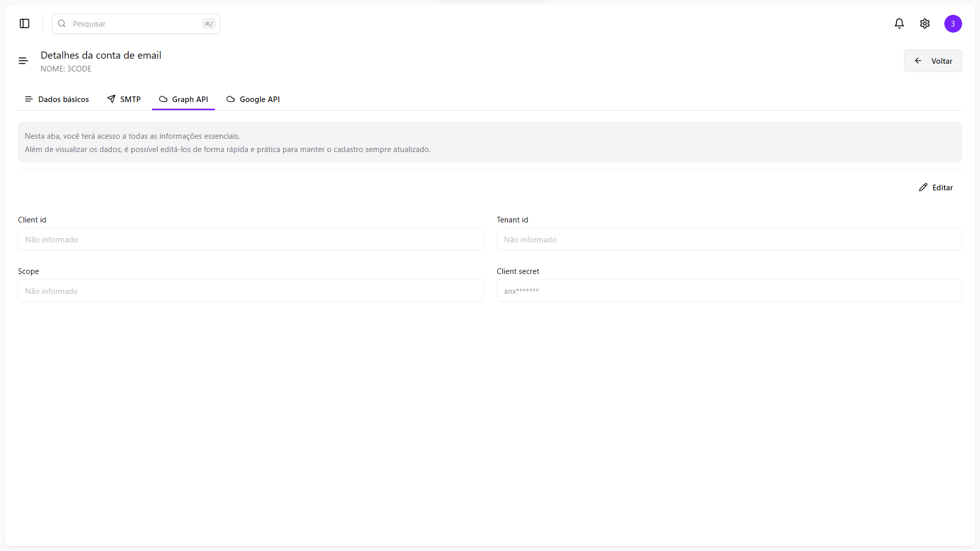Viewport: 980px width, 551px height.
Task: Click the Editar button
Action: point(942,187)
